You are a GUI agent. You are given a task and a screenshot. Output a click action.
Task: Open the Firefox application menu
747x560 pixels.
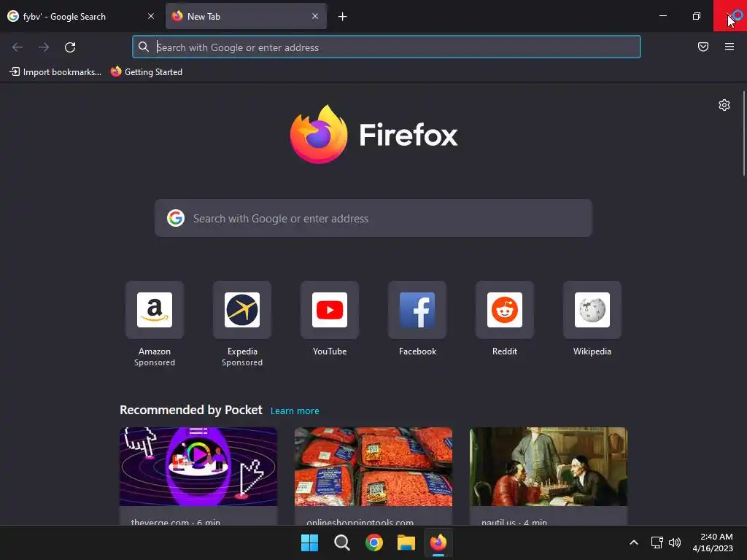click(729, 47)
